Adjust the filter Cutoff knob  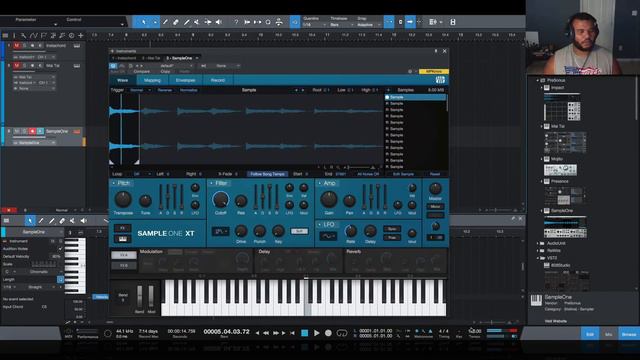click(220, 200)
